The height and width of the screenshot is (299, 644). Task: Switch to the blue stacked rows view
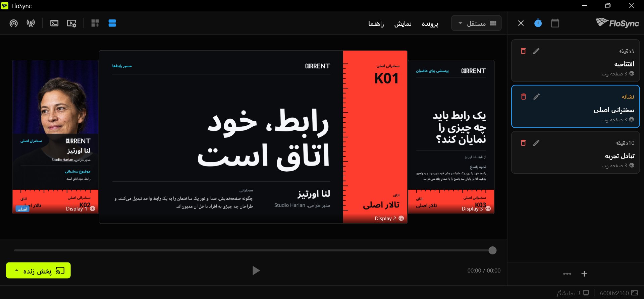[112, 23]
